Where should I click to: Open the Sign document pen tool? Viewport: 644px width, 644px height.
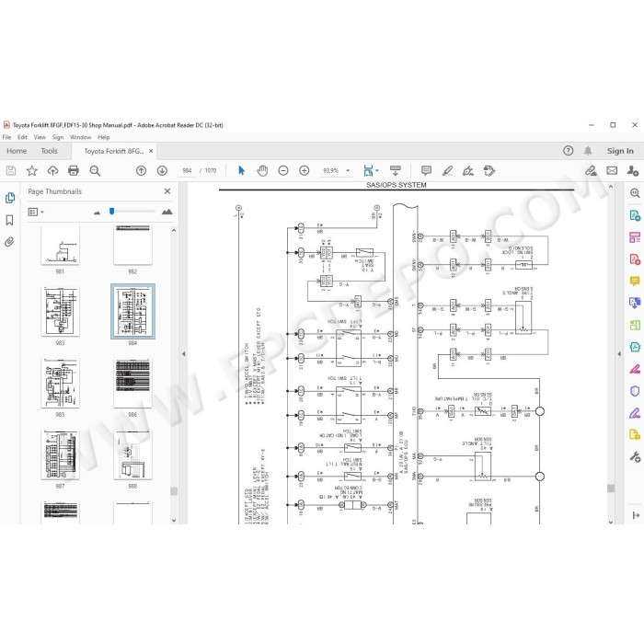[x=468, y=170]
